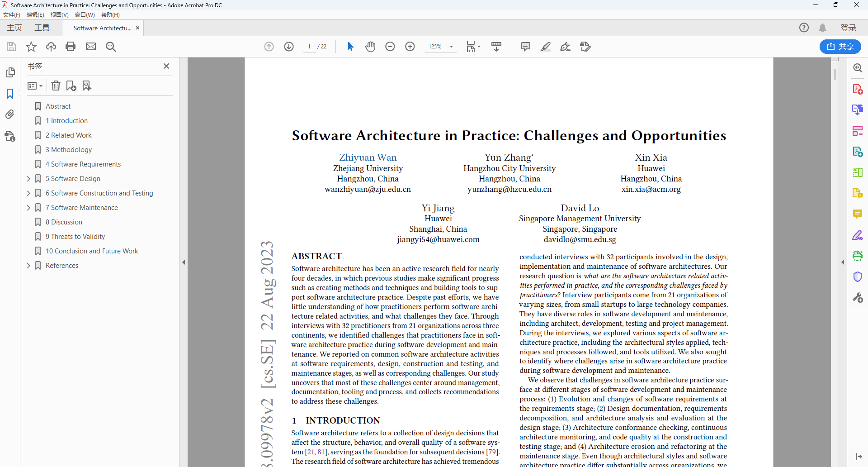
Task: Switch to the 工具 tab
Action: click(x=42, y=28)
